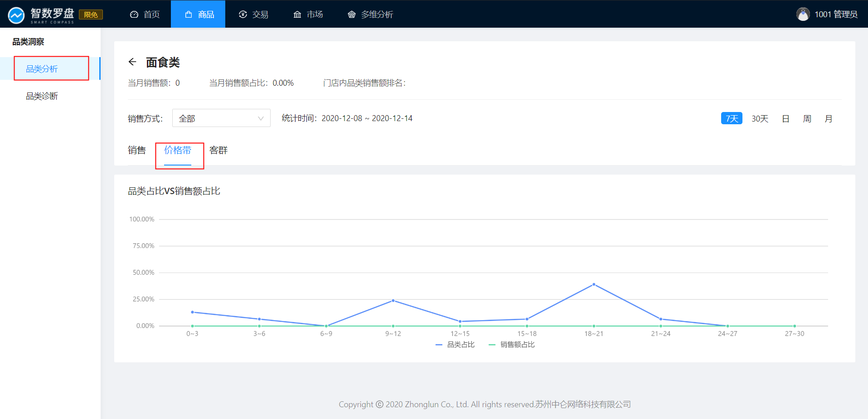The width and height of the screenshot is (868, 419).
Task: Open the 多维分析 analysis navigation item
Action: pyautogui.click(x=370, y=15)
